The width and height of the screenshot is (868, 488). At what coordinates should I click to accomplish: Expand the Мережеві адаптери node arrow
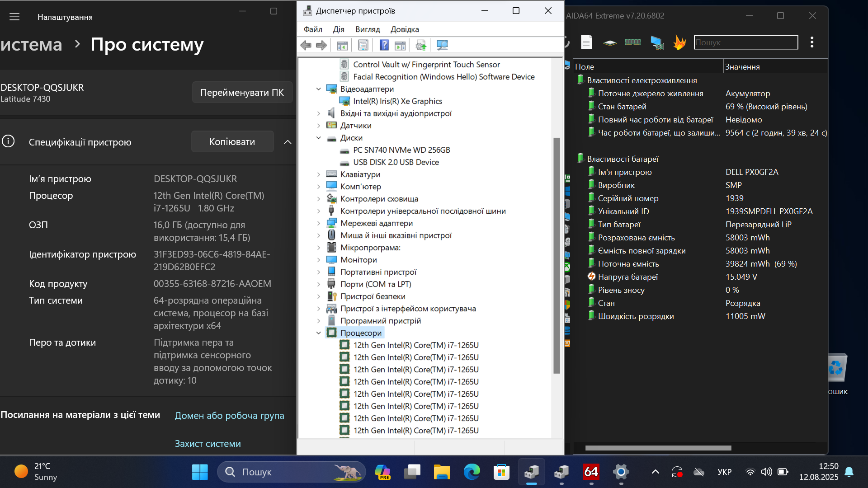coord(319,223)
